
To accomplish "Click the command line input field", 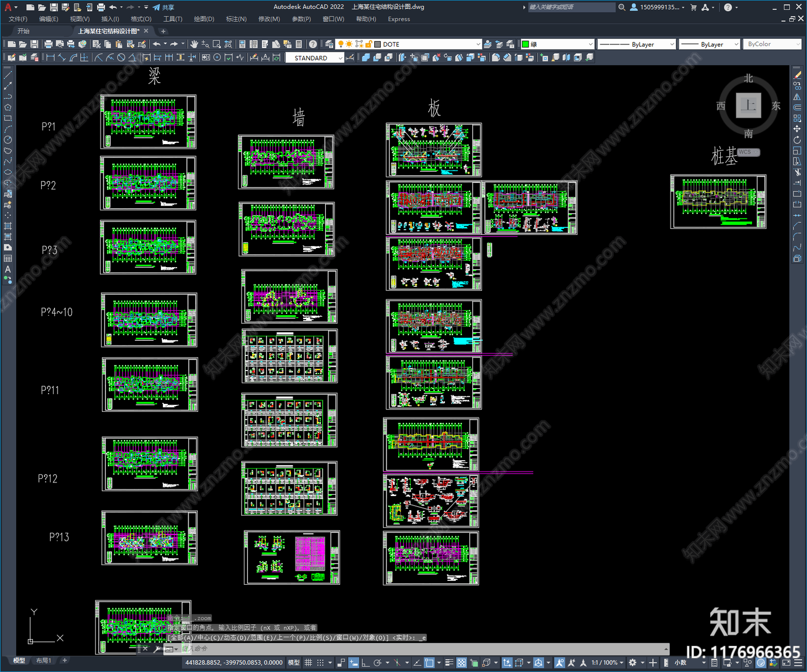I will click(423, 649).
